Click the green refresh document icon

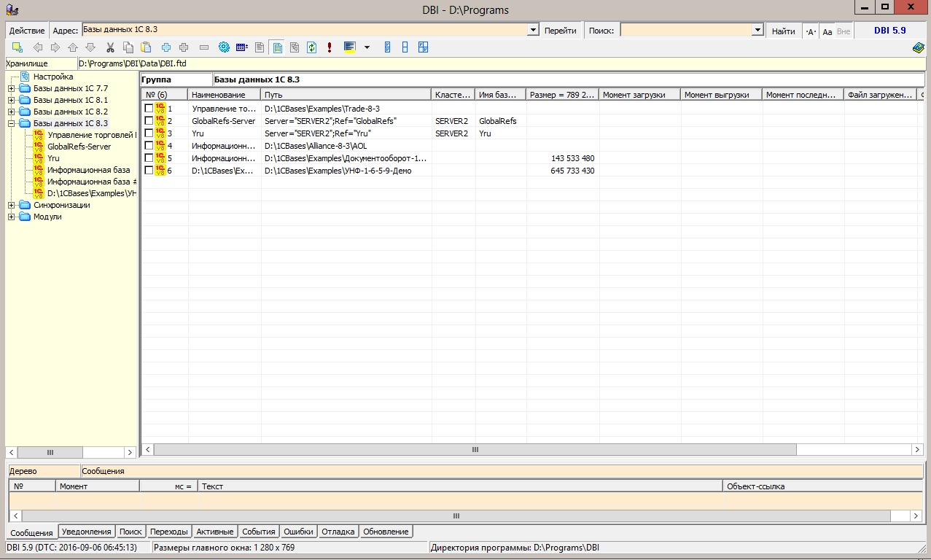(312, 47)
